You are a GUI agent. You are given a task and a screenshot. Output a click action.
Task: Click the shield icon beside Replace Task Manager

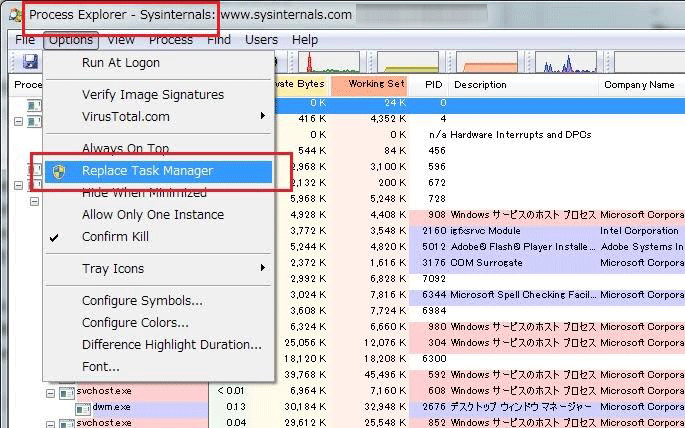tap(59, 171)
